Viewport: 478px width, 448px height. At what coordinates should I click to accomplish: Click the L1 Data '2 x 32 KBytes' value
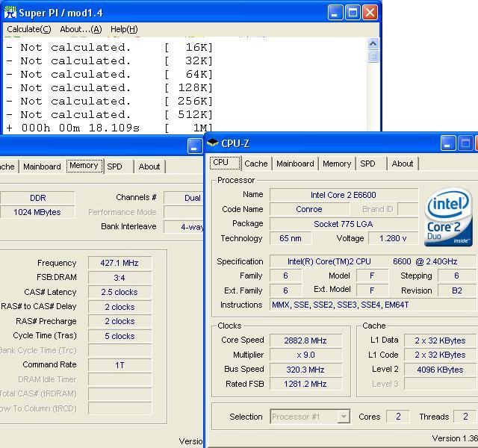pyautogui.click(x=440, y=340)
